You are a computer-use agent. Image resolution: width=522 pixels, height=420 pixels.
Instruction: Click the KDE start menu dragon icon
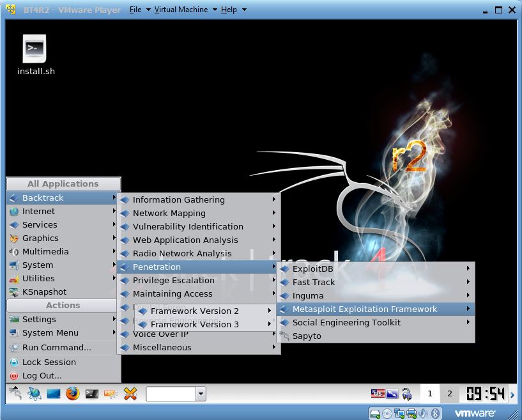pyautogui.click(x=15, y=394)
